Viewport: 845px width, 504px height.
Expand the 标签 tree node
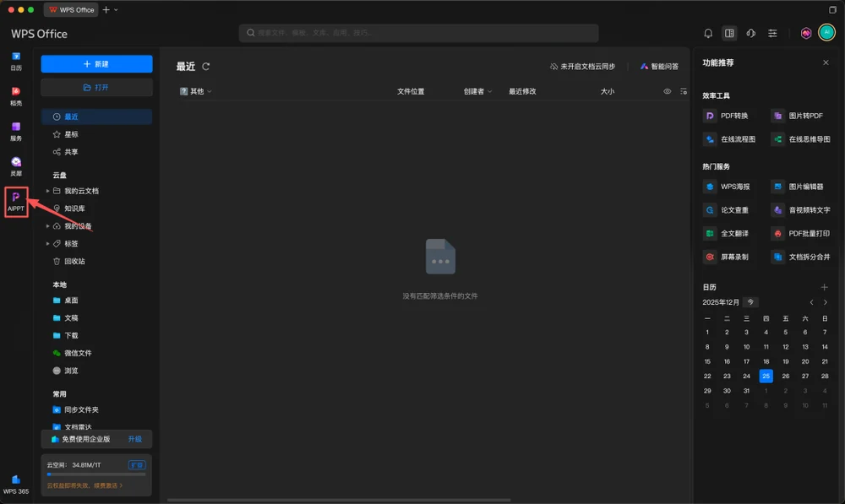pos(47,244)
